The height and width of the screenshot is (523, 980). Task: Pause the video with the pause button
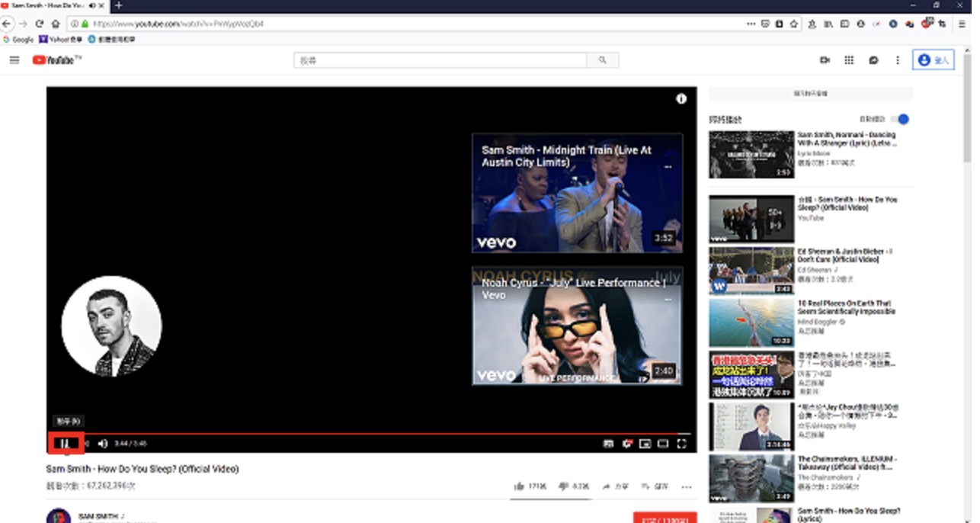[66, 443]
